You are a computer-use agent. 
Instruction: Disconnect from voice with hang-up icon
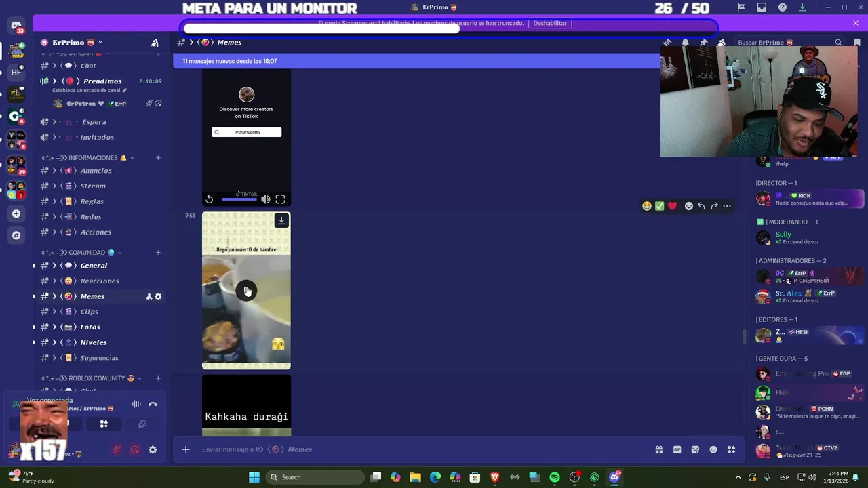[153, 404]
